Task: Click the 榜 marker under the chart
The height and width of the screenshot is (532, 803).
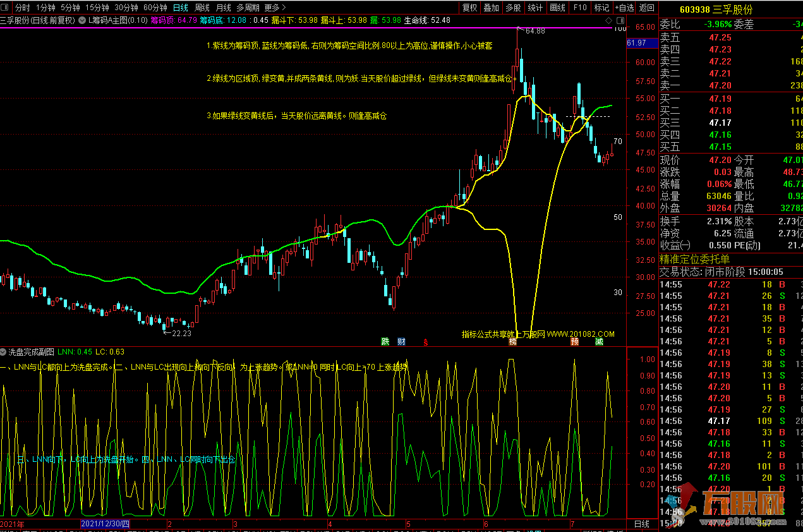Action: tap(513, 342)
